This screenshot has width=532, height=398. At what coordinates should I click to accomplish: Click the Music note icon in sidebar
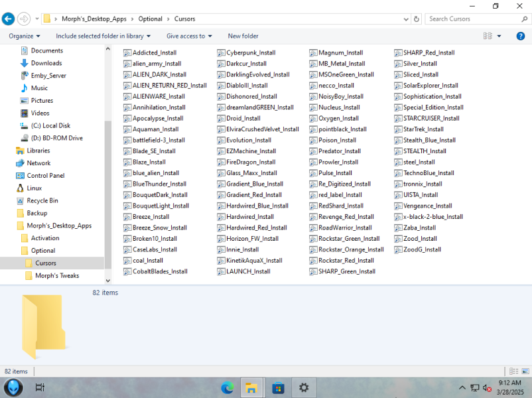(24, 88)
